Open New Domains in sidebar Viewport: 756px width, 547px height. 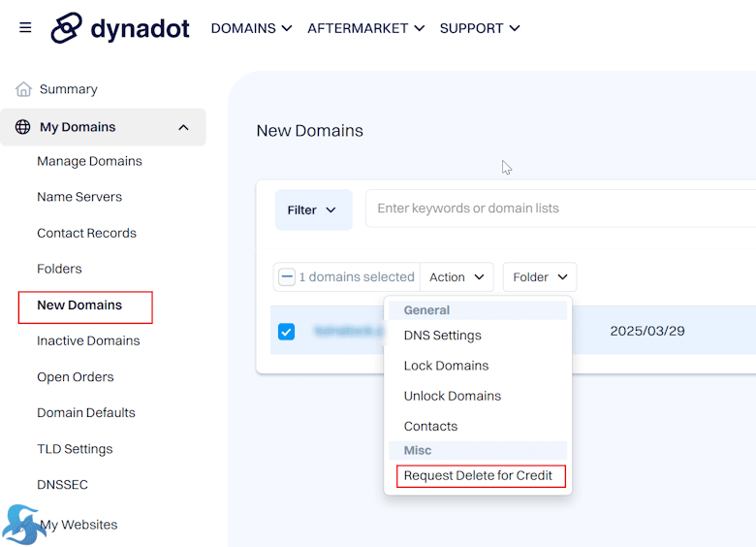click(79, 305)
